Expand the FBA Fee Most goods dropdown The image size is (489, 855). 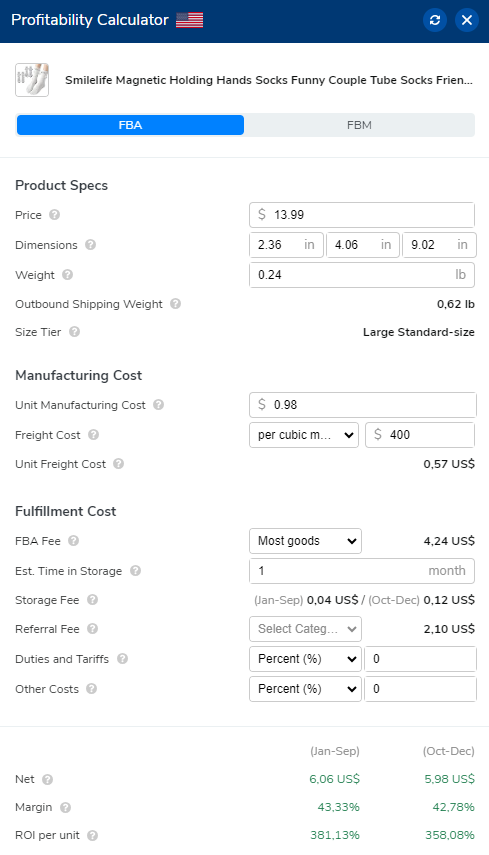[x=305, y=541]
